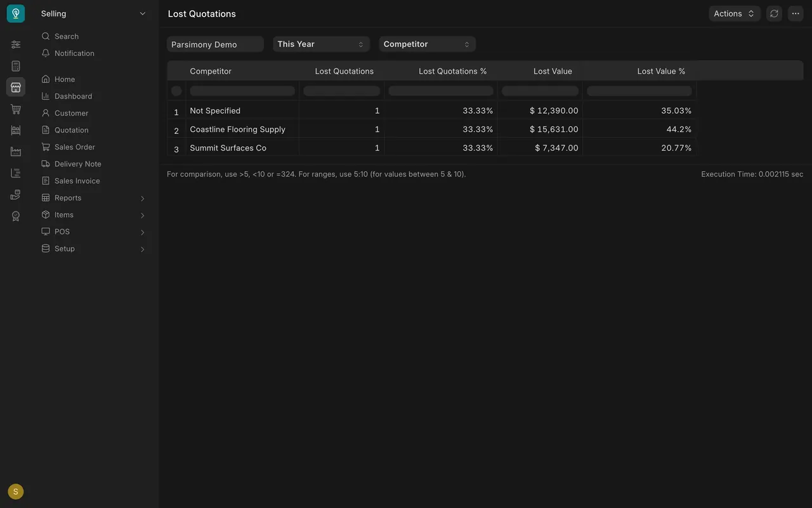Select the Summit Surfaces Co cell
The width and height of the screenshot is (812, 508).
click(242, 148)
